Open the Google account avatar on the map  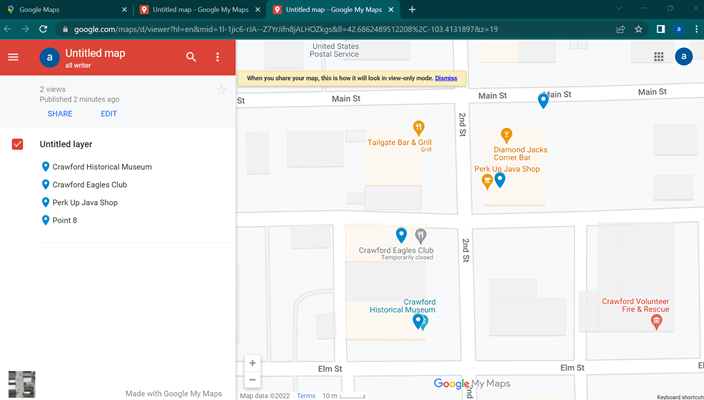coord(683,56)
